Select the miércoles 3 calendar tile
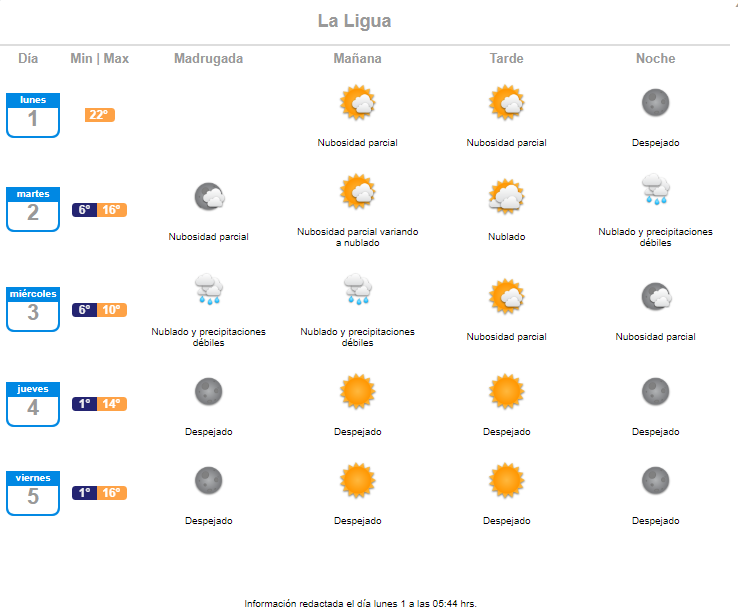 click(33, 309)
